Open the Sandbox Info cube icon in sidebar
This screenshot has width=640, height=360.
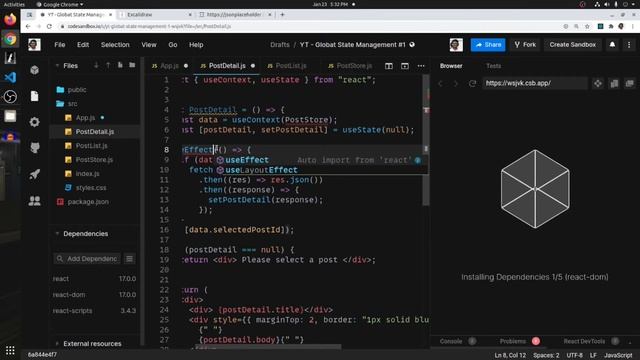pyautogui.click(x=35, y=70)
